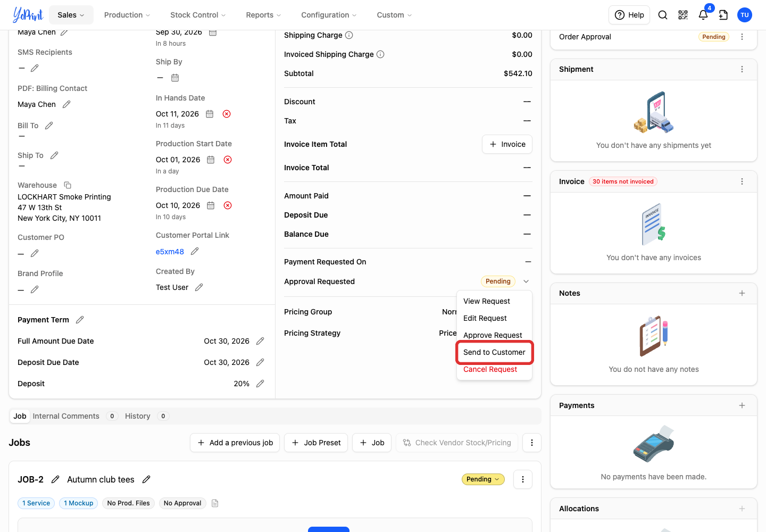Open Invoice panel options menu
The width and height of the screenshot is (766, 532).
[742, 181]
